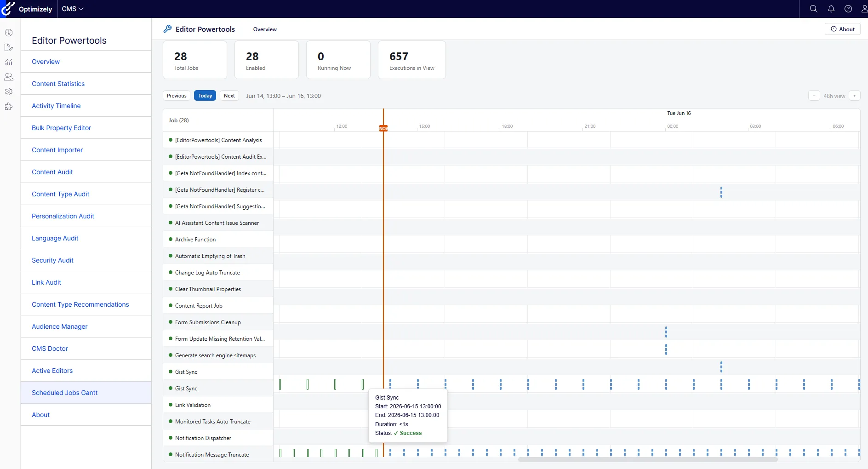Viewport: 868px width, 469px height.
Task: Select the Index cont... job row
Action: tap(218, 173)
